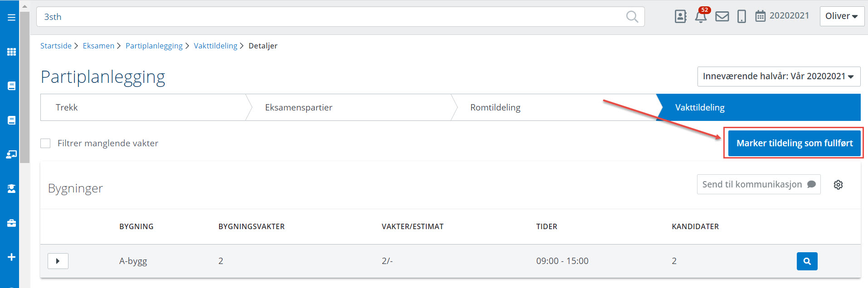Open the Bygninger settings gear
Image resolution: width=868 pixels, height=288 pixels.
(x=838, y=185)
